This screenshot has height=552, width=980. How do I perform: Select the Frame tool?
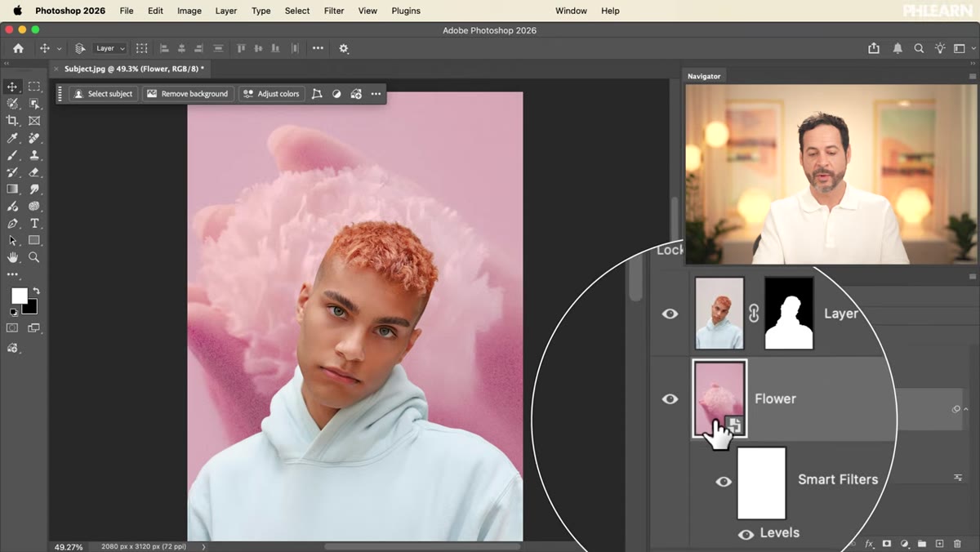(x=34, y=121)
